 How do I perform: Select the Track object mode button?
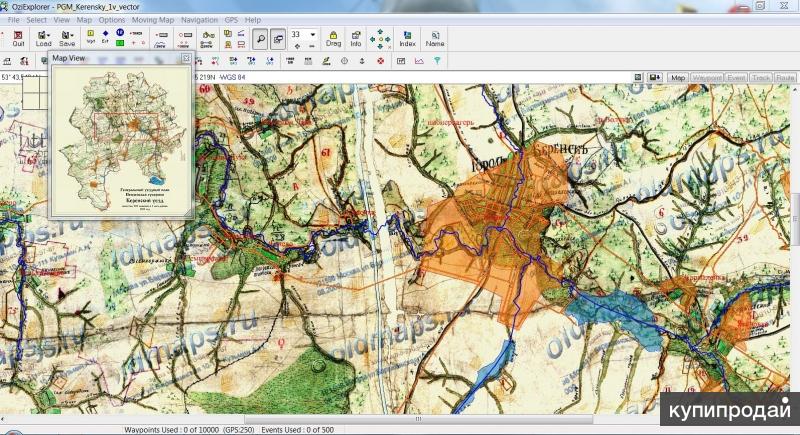[761, 78]
